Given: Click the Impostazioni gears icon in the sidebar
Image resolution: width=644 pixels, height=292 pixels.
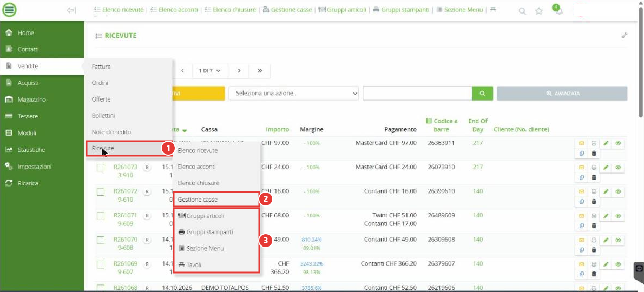Looking at the screenshot, I should [9, 167].
